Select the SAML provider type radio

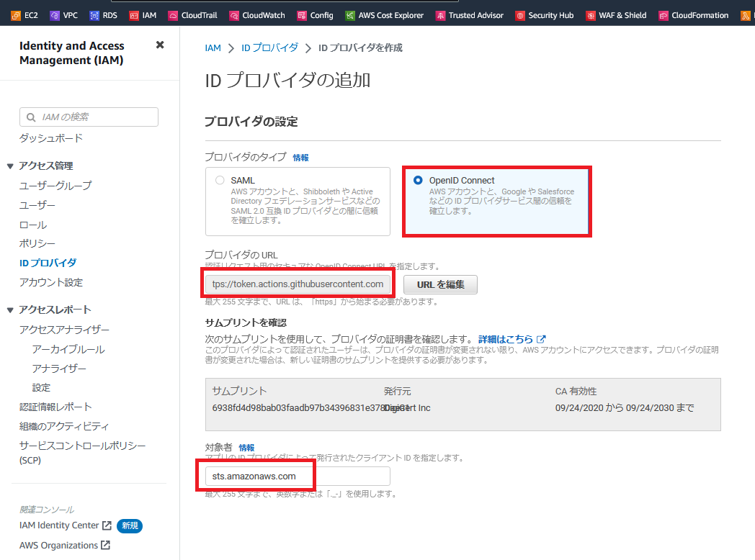(220, 181)
